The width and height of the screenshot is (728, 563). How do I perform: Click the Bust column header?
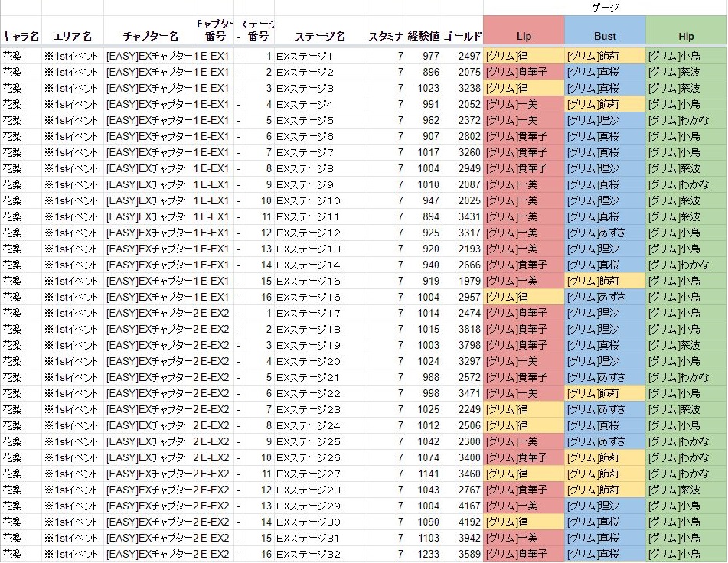[605, 36]
